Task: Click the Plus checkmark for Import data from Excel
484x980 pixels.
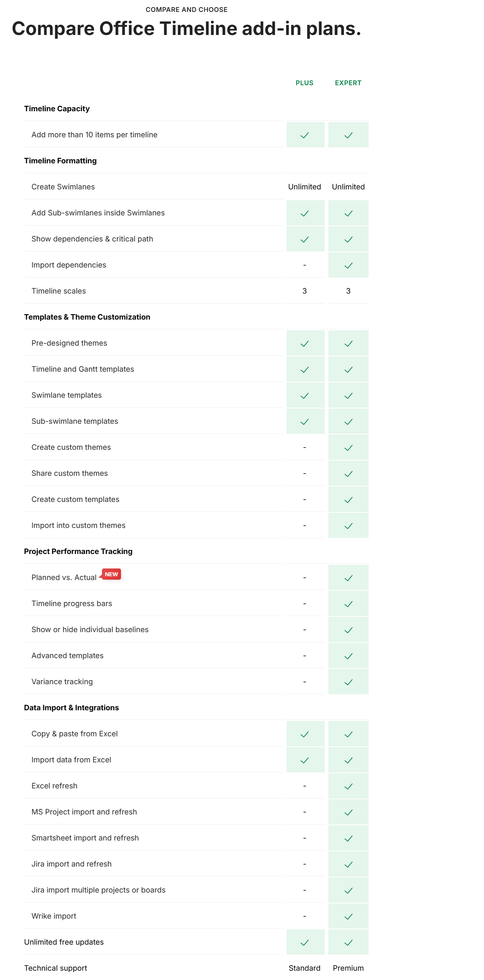Action: coord(304,760)
